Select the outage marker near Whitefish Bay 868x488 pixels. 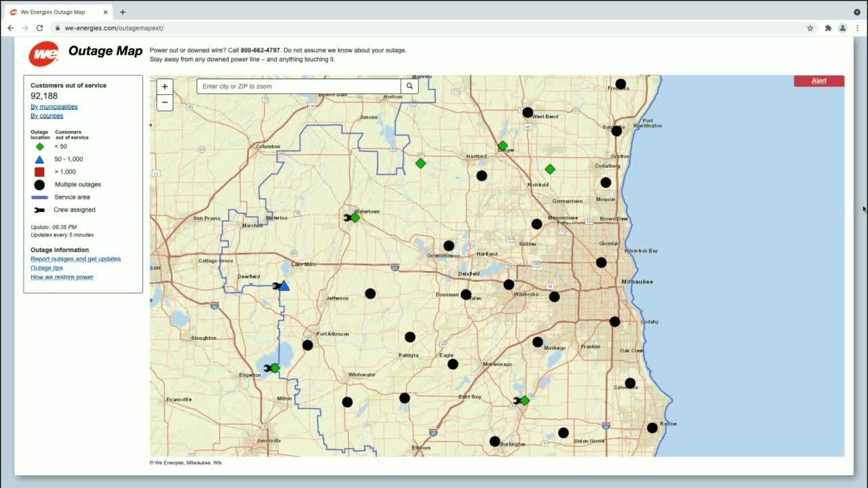tap(601, 262)
